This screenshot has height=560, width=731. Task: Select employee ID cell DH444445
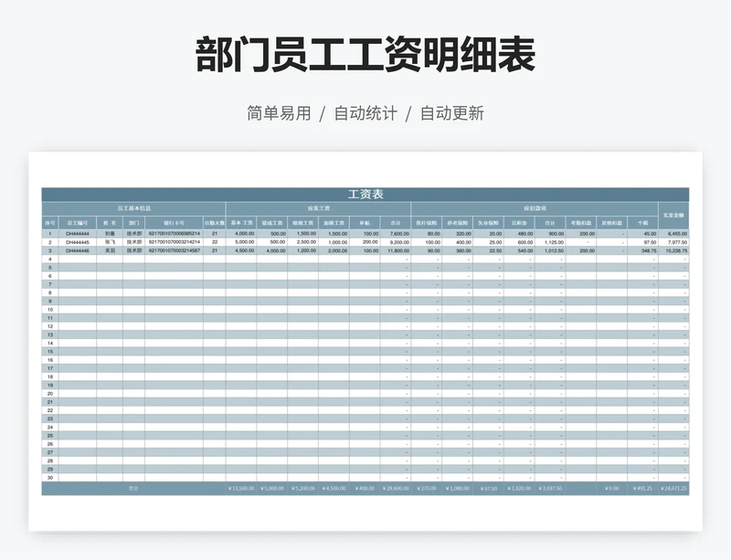coord(78,242)
